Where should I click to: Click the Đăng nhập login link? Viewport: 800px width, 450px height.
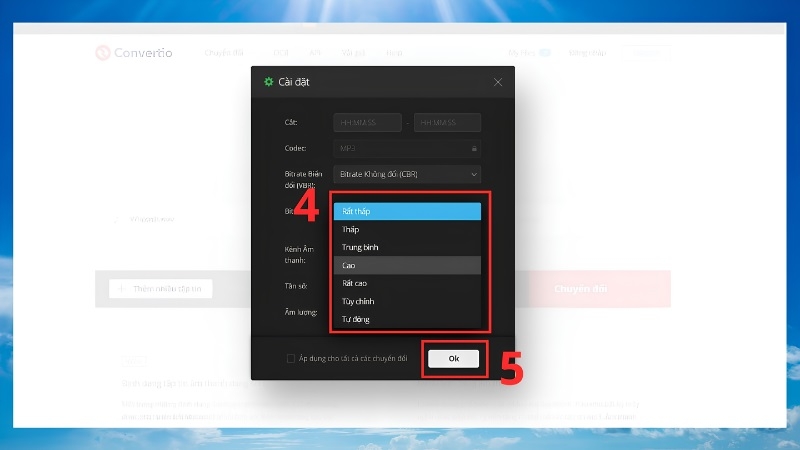(x=587, y=53)
